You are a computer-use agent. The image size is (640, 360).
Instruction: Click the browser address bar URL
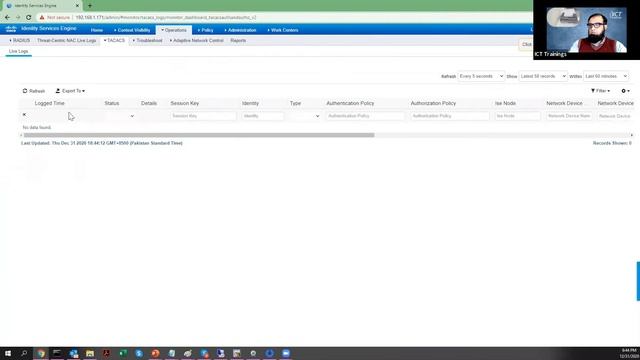[x=166, y=18]
